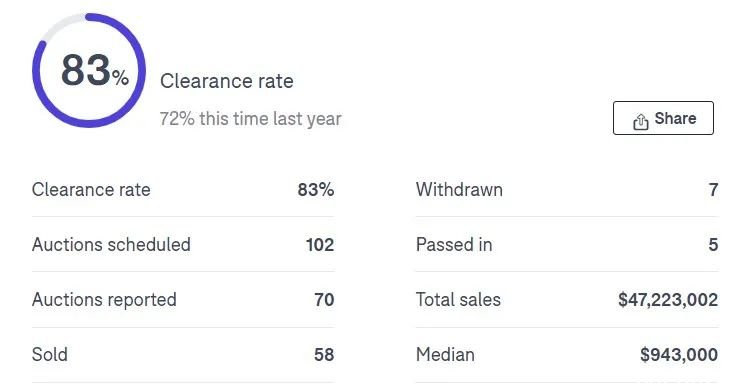Screen dimensions: 747x391
Task: Click the 83% circular progress ring
Action: point(89,70)
